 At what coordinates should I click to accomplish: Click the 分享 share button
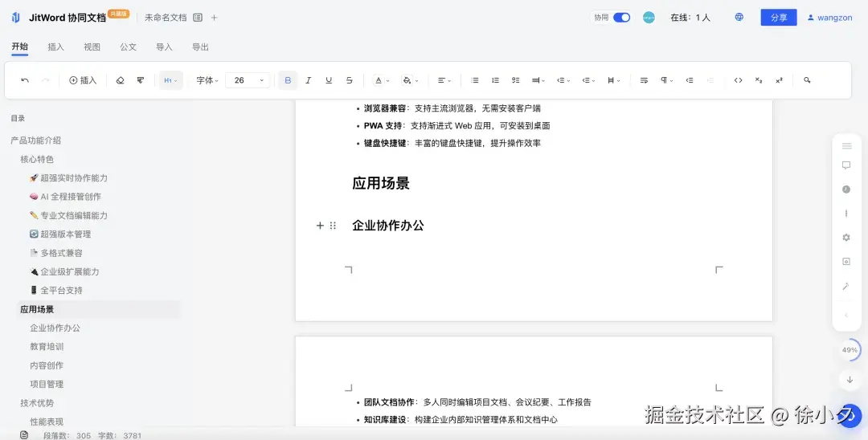[x=778, y=18]
